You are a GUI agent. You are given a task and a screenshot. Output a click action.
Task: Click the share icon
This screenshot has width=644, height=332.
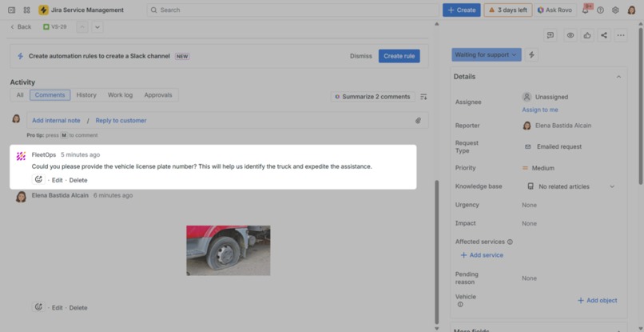pyautogui.click(x=604, y=35)
